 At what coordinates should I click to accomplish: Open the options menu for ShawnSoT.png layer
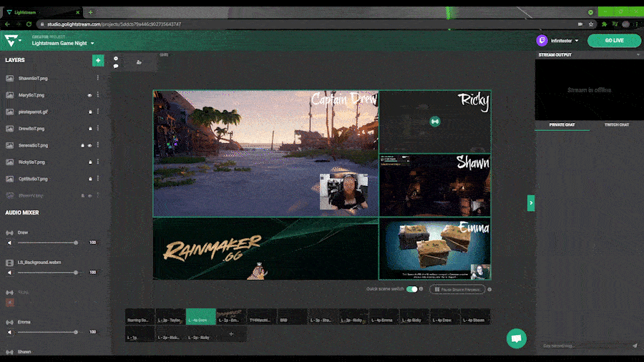[x=98, y=78]
